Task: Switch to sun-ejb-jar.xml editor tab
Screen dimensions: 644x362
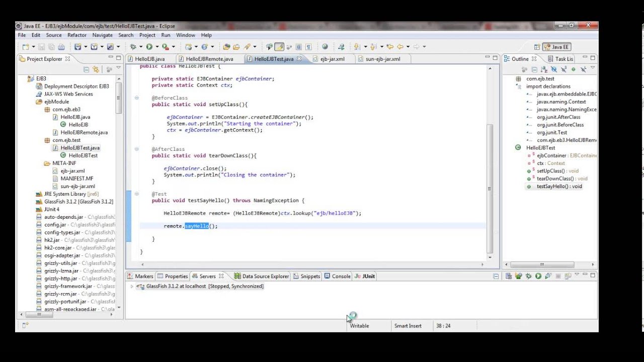Action: point(382,59)
